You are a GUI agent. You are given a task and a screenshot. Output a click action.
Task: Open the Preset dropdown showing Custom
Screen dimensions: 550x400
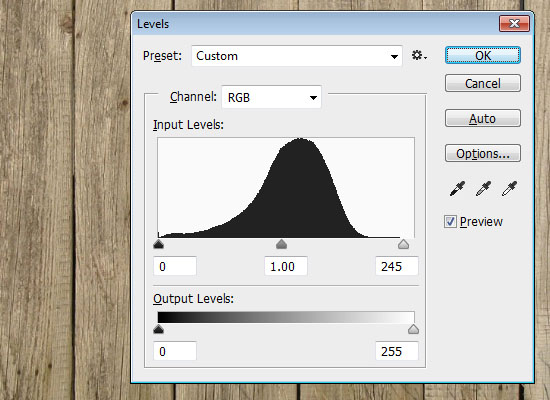click(x=297, y=56)
